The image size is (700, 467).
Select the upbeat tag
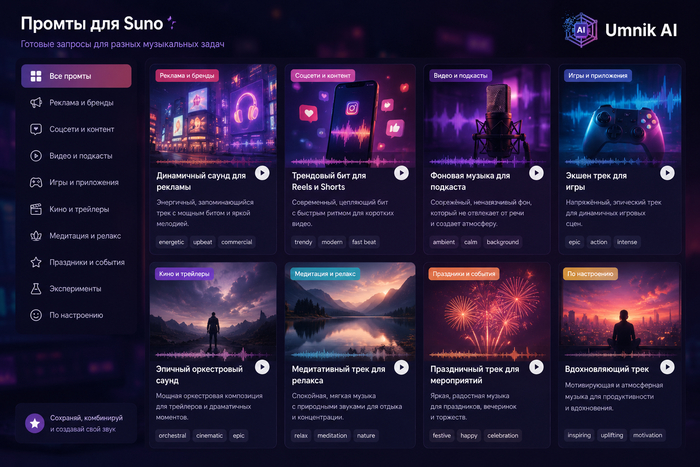click(x=203, y=242)
